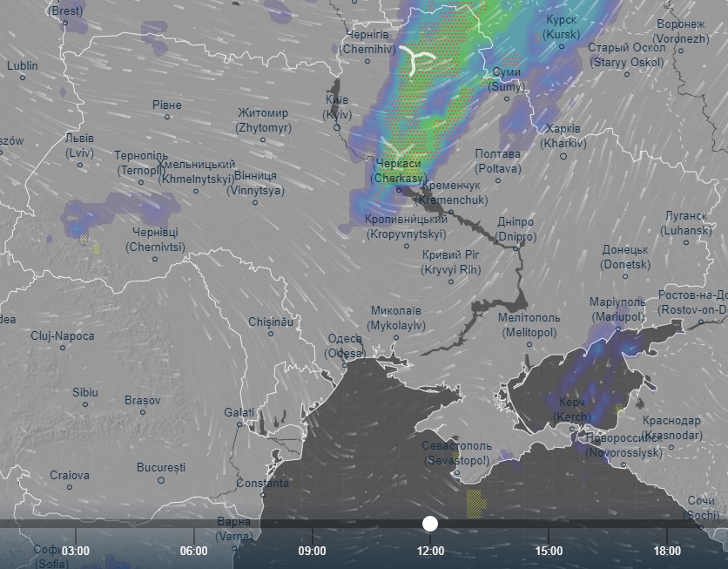Move forecast to 15:00 on timeline
The width and height of the screenshot is (728, 569).
point(549,551)
